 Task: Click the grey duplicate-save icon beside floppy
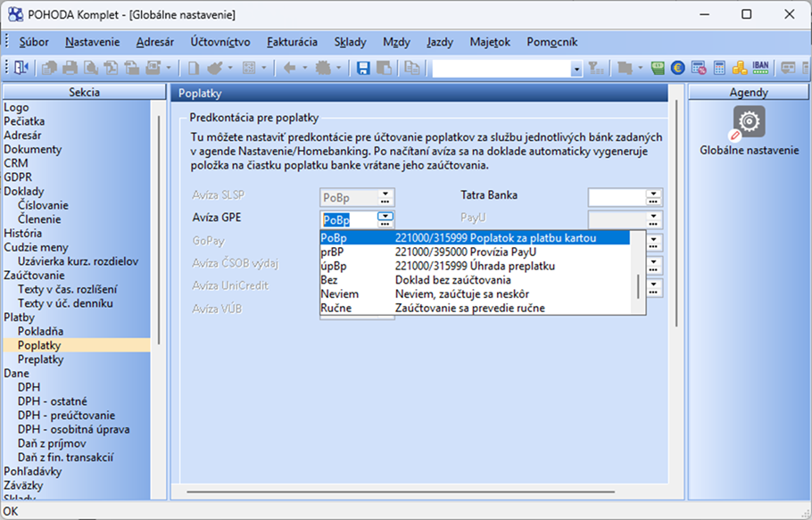point(384,68)
